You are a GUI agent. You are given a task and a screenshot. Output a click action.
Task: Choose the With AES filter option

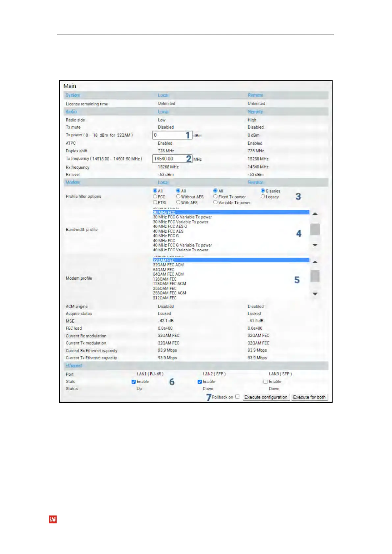coord(178,203)
